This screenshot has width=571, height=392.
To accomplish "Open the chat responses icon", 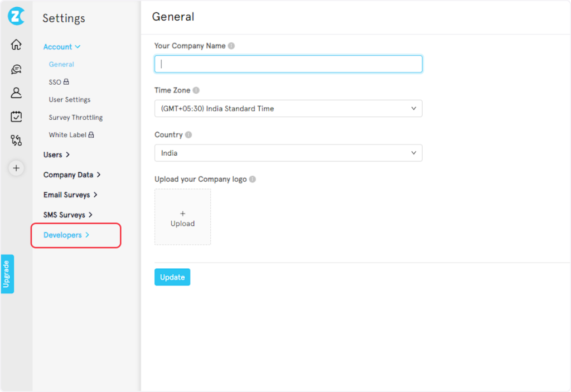I will 16,69.
